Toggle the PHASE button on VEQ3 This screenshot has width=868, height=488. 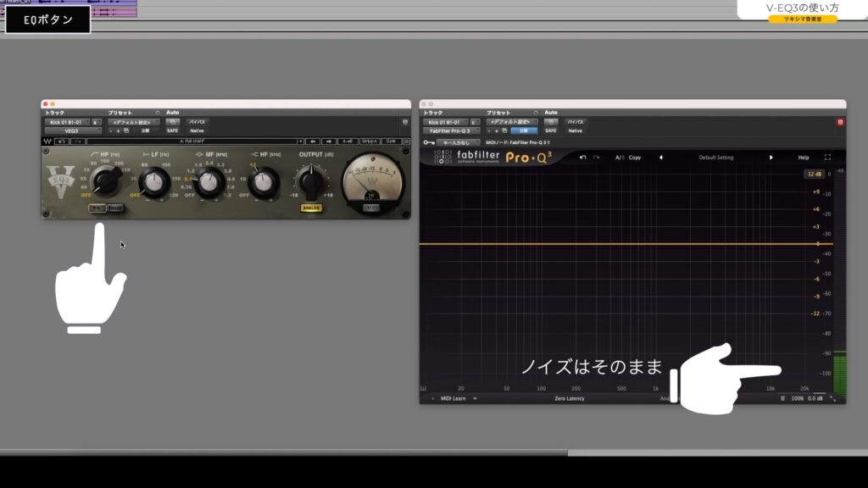pyautogui.click(x=115, y=208)
